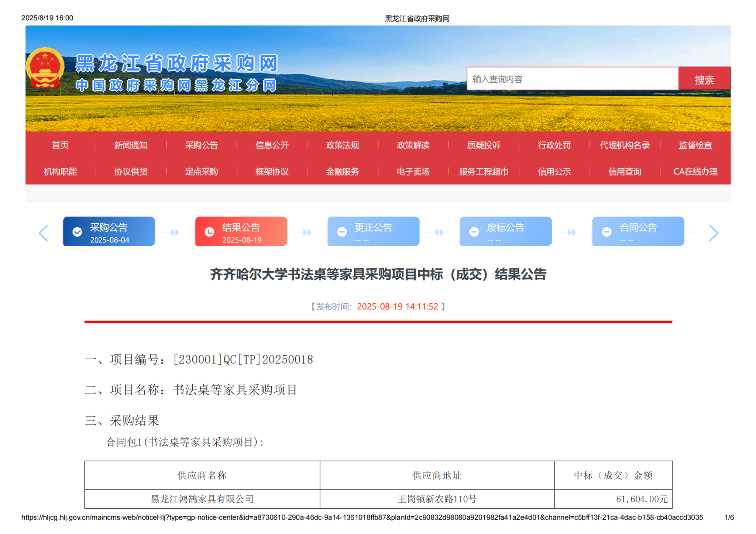Select the 采购公告 2025-08-04 stage tab
The image size is (756, 534).
109,232
